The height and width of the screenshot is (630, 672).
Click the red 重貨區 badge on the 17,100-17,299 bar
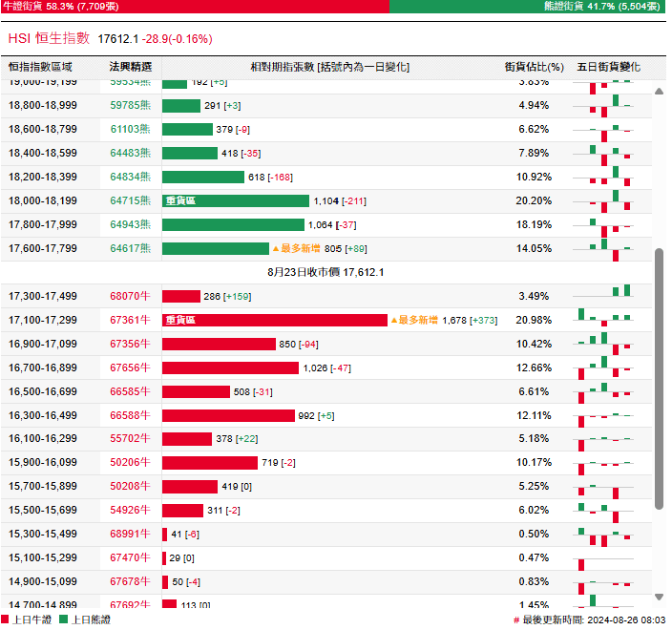(179, 321)
